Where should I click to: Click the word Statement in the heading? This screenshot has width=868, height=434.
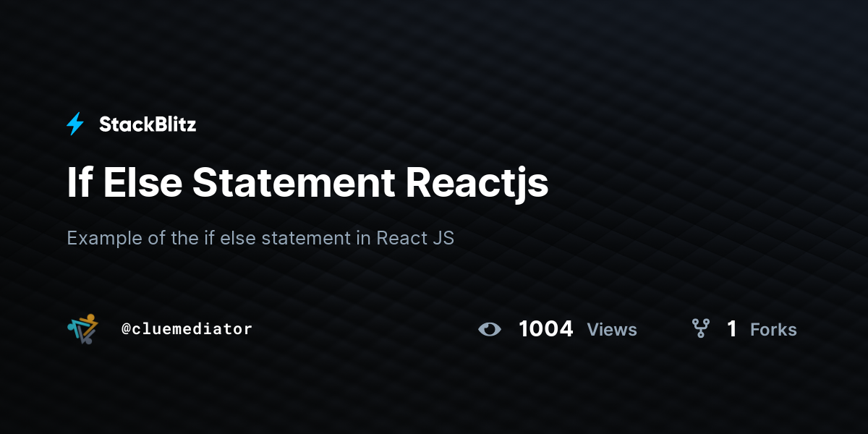(x=294, y=184)
